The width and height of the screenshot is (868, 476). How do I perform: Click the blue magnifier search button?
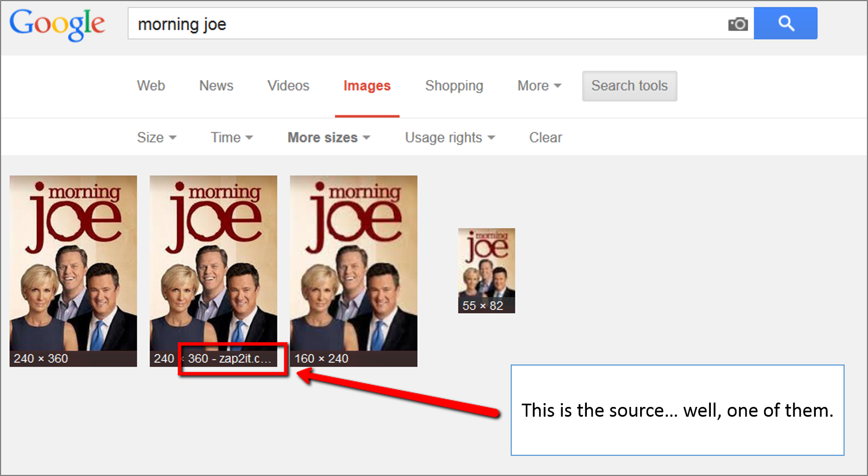click(785, 23)
